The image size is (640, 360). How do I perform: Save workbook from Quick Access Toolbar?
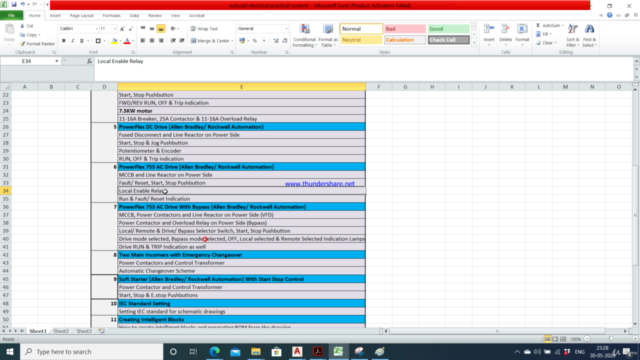(13, 4)
